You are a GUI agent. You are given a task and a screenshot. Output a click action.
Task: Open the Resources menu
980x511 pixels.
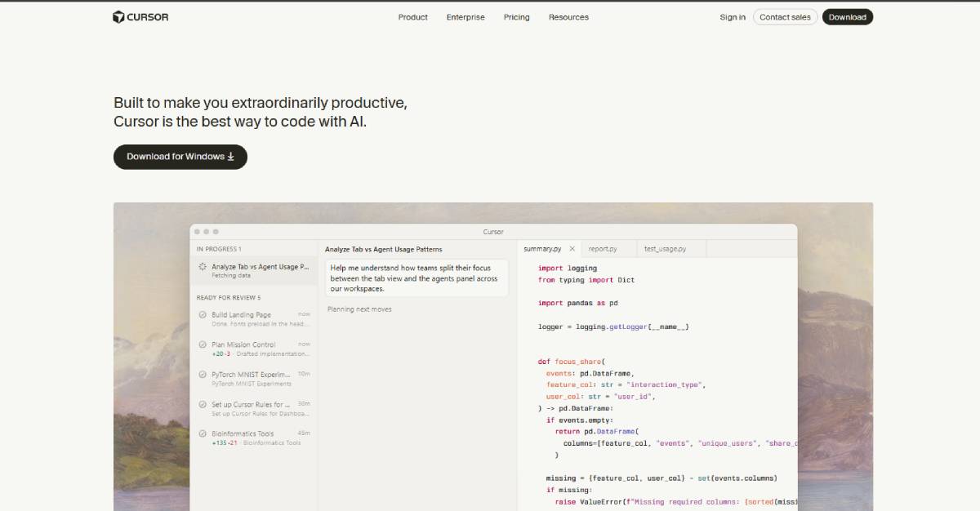pos(568,17)
